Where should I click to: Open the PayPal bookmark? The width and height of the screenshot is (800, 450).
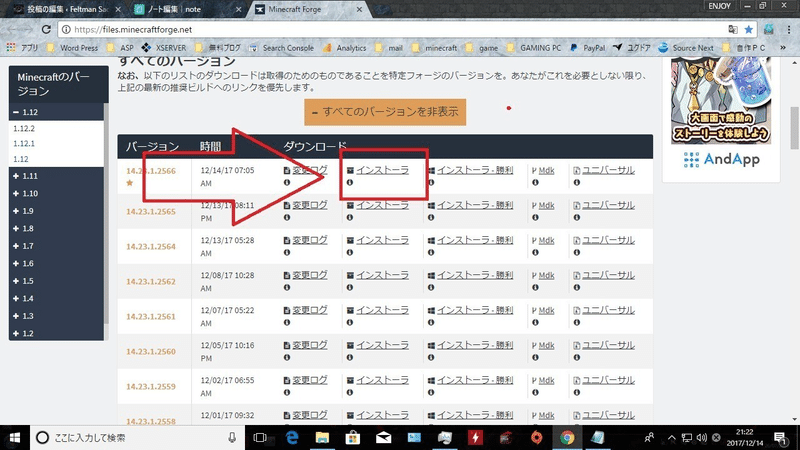588,48
